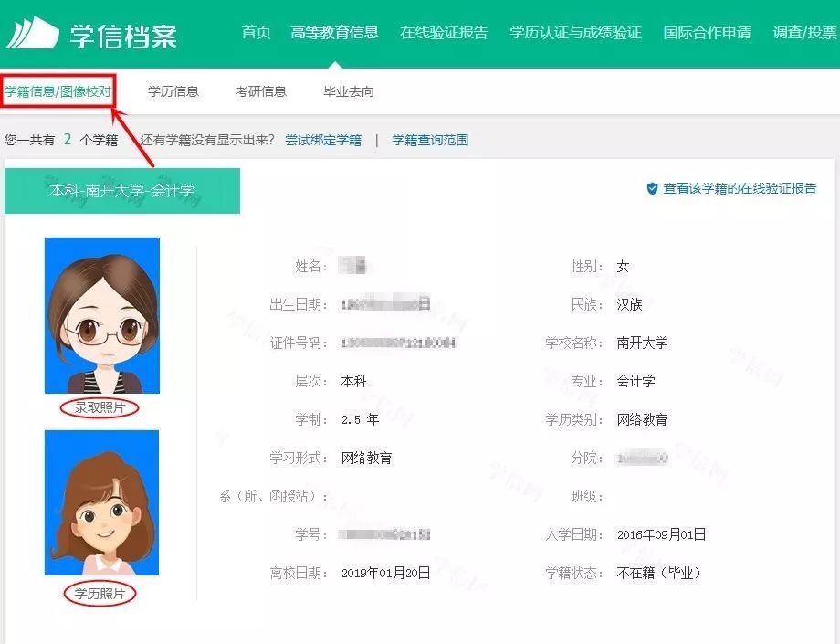The image size is (840, 644).
Task: Open the 首页 menu item
Action: point(256,31)
